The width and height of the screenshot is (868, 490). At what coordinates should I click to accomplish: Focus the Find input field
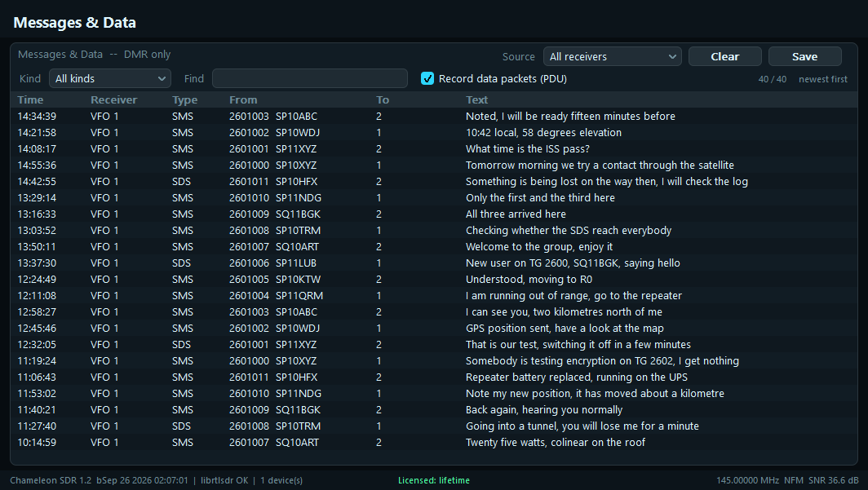[310, 78]
